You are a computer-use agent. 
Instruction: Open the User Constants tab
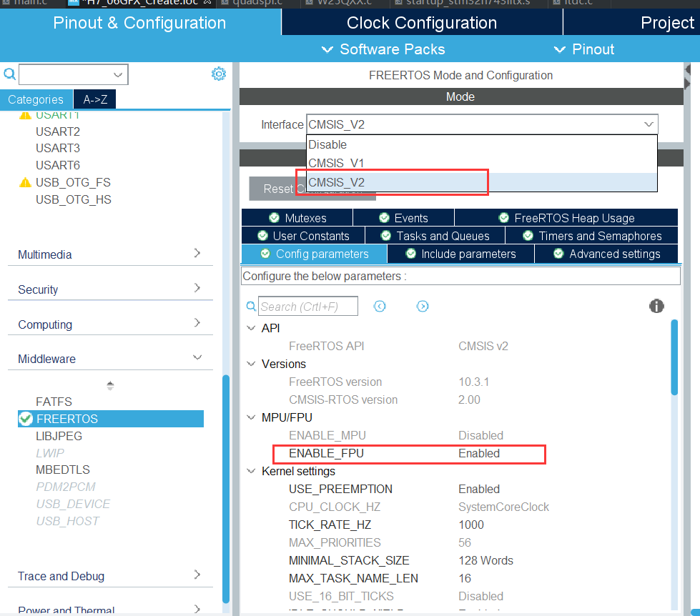pyautogui.click(x=303, y=236)
